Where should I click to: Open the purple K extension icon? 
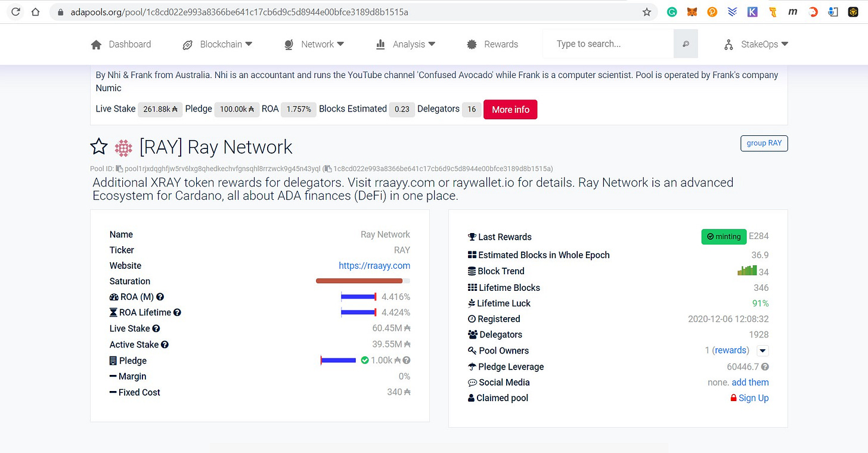coord(753,12)
